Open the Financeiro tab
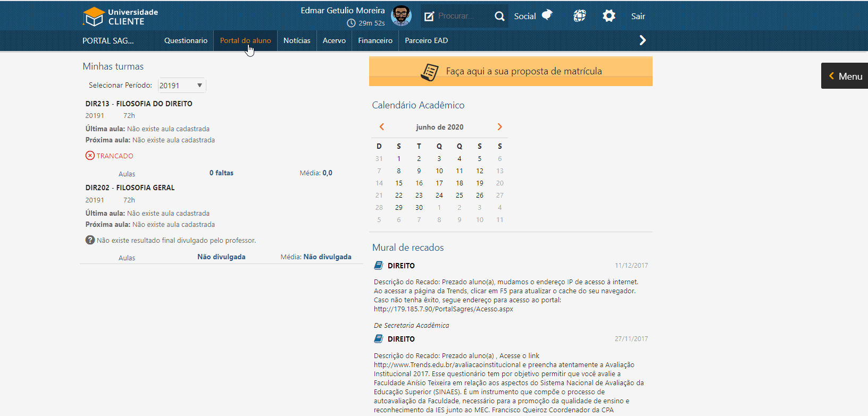Viewport: 868px width, 416px height. pos(375,40)
